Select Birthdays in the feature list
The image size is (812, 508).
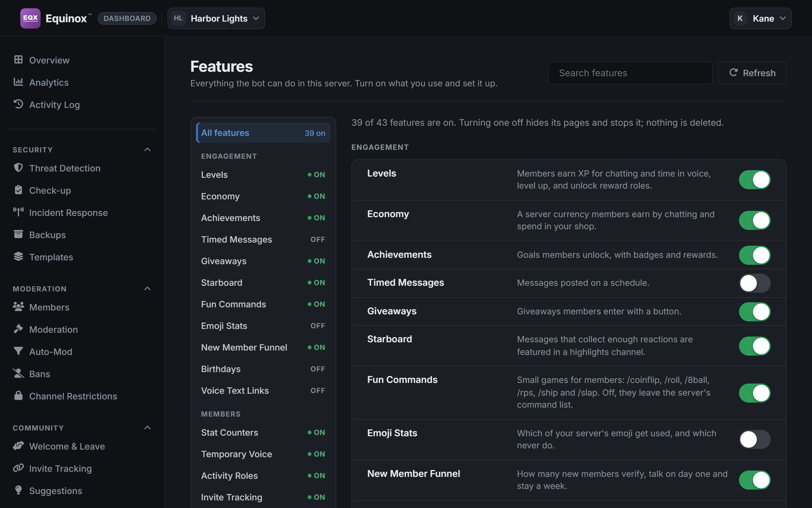click(263, 369)
